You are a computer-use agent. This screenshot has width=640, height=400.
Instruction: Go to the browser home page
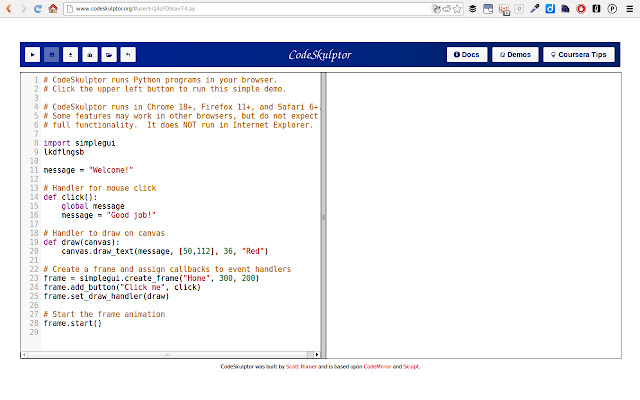pos(53,9)
